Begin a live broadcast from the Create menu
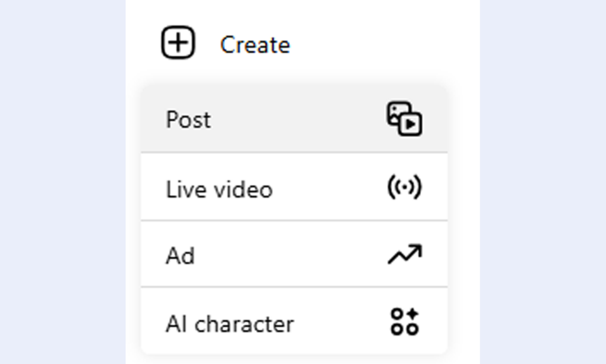Viewport: 606px width, 364px height. (294, 188)
